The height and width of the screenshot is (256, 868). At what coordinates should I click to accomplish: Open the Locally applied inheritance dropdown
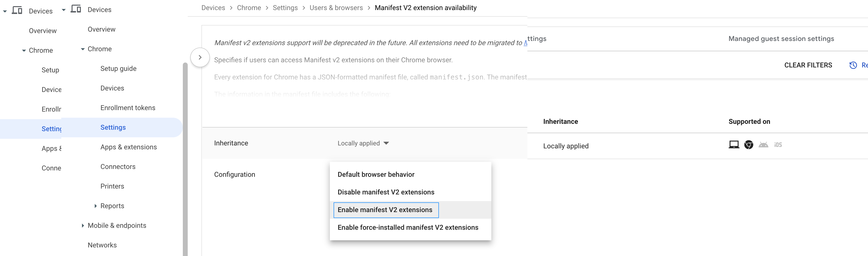click(363, 143)
